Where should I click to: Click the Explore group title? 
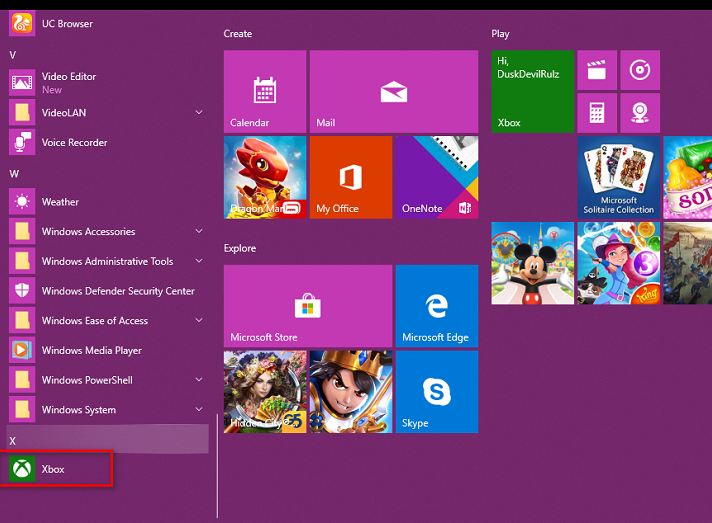240,248
